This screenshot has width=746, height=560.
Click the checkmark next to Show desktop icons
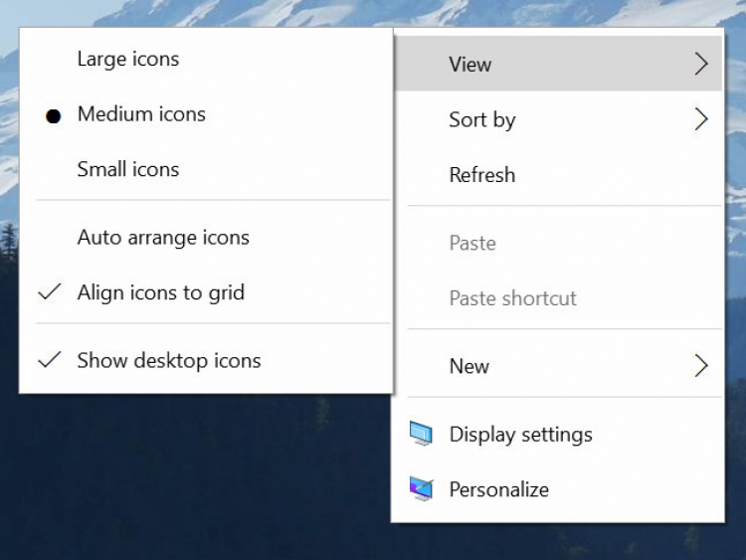[x=50, y=360]
